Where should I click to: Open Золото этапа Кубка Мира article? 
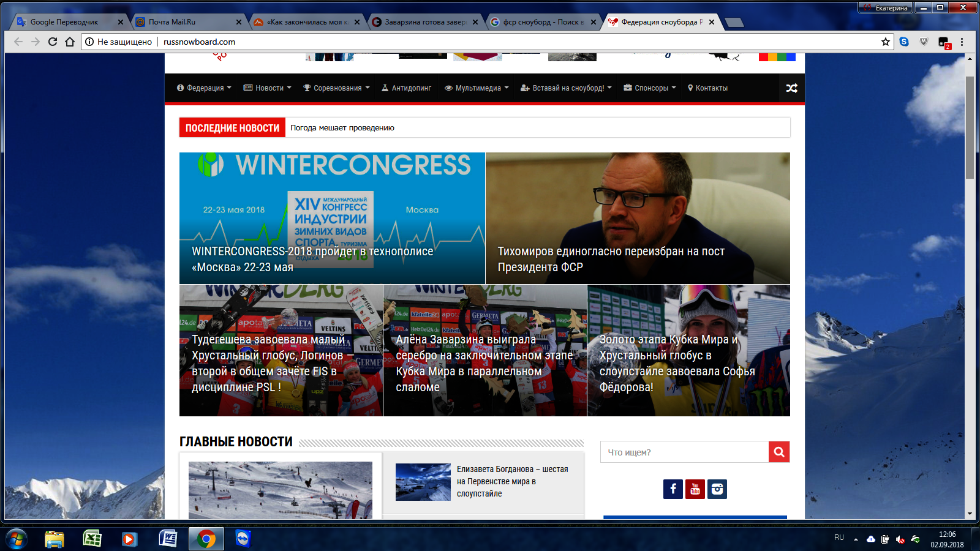tap(677, 363)
